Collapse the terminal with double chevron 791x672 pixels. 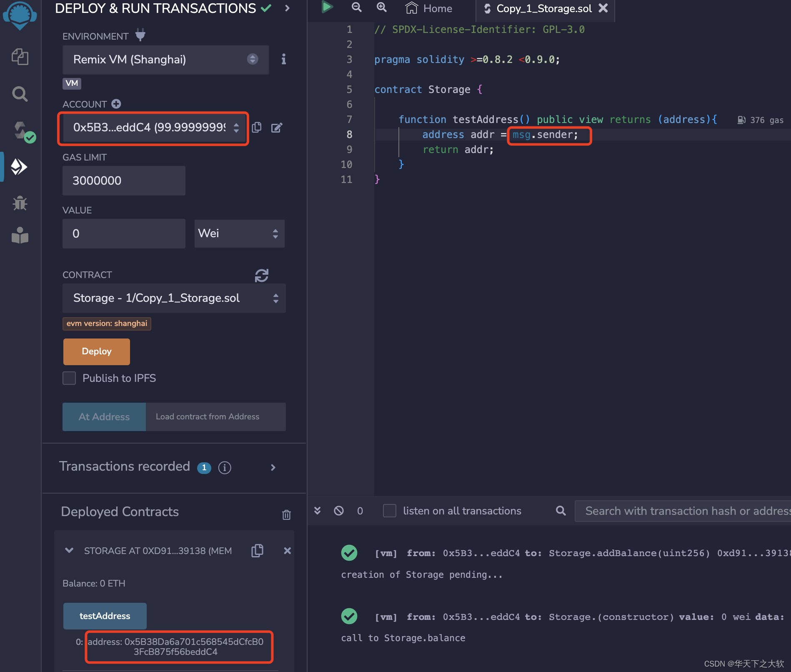click(318, 511)
